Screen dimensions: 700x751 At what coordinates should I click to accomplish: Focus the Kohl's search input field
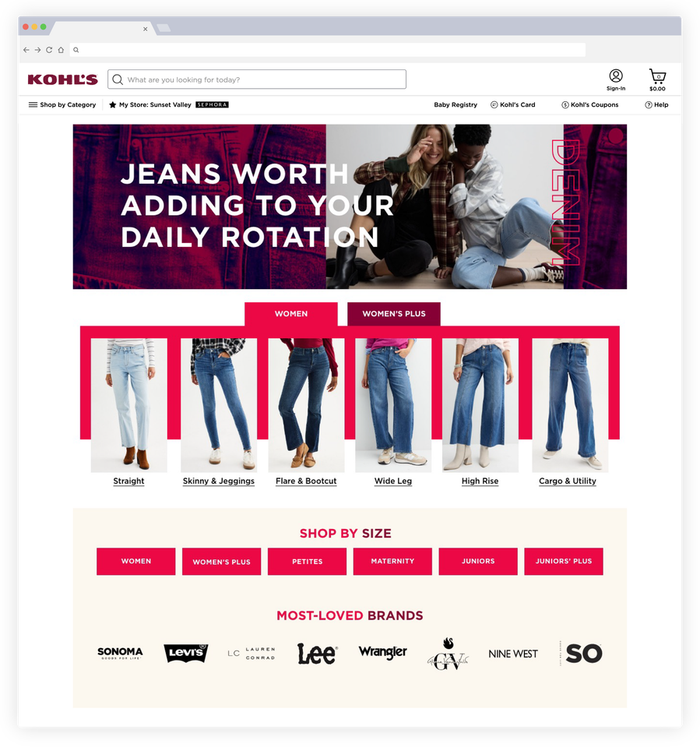tap(257, 79)
